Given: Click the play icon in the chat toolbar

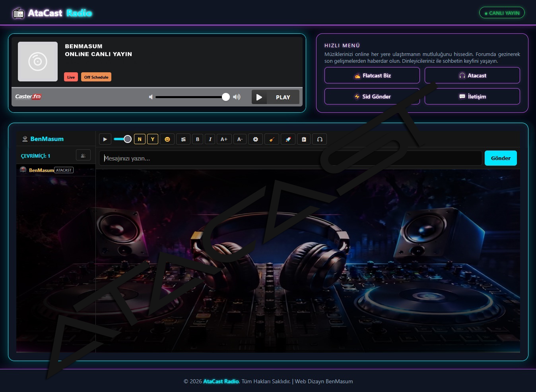Looking at the screenshot, I should coord(105,139).
